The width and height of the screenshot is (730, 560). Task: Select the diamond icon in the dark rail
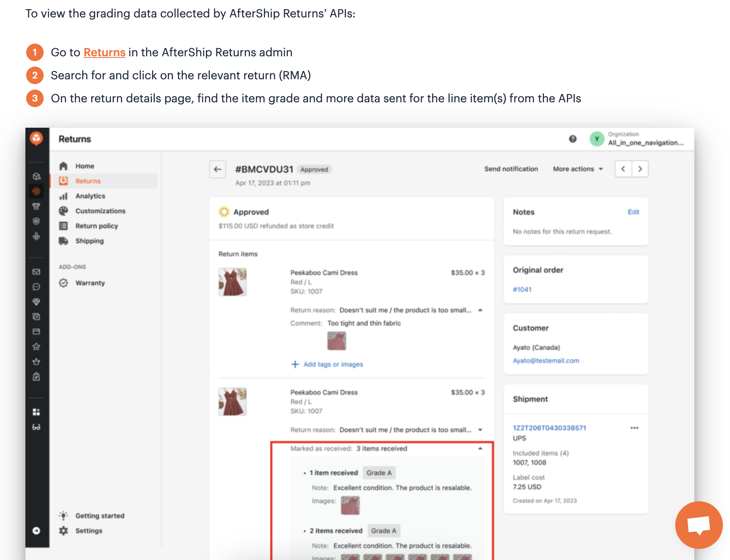point(36,302)
